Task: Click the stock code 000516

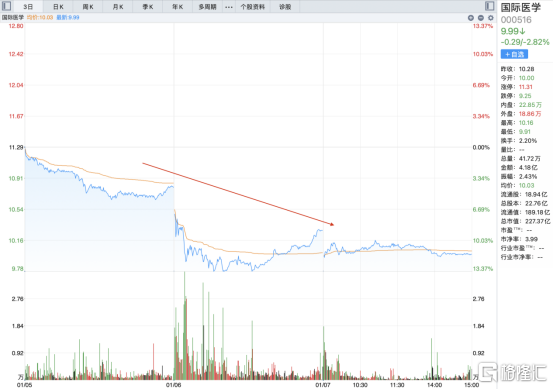Action: (x=516, y=20)
